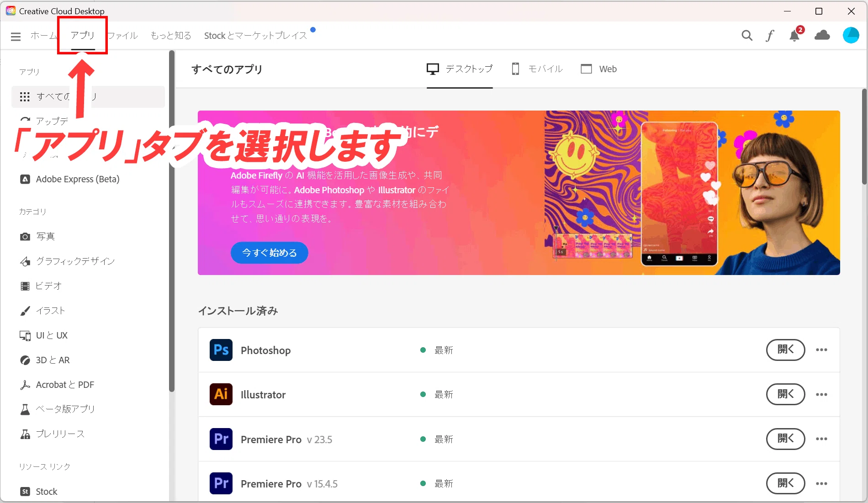This screenshot has width=868, height=503.
Task: Click the flask icon for ベータ版アプリ
Action: click(25, 409)
